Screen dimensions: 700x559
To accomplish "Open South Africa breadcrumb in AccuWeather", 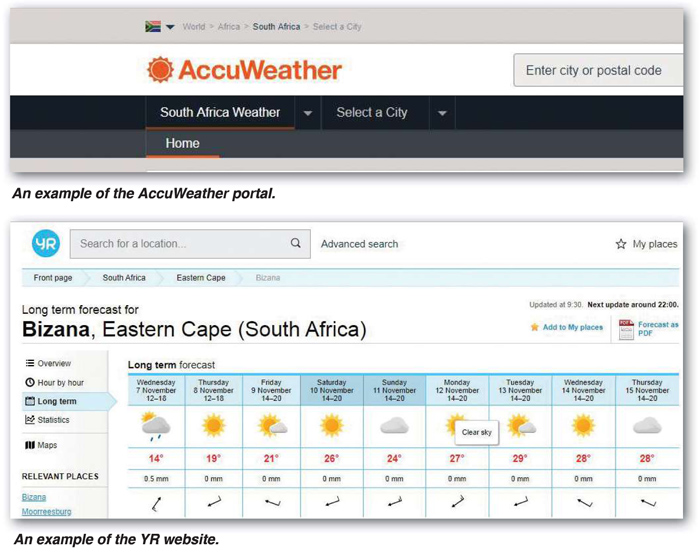I will [x=276, y=27].
